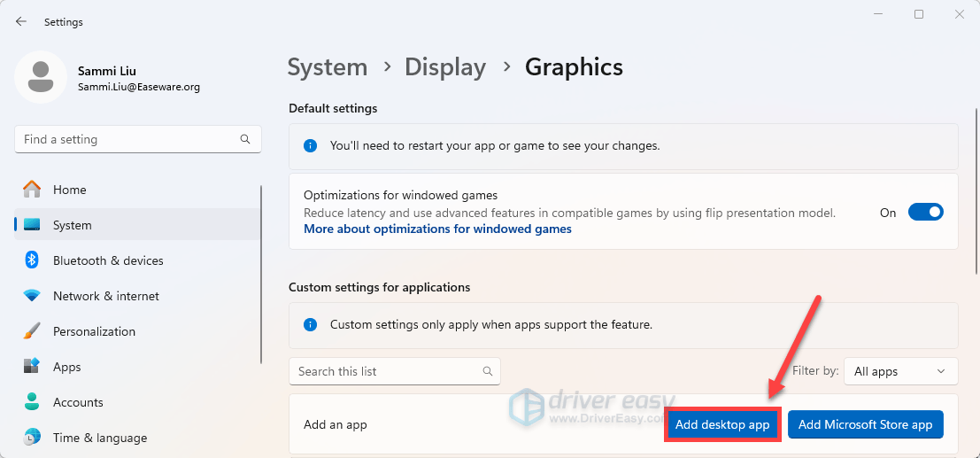Open Accounts settings
The height and width of the screenshot is (458, 980).
(x=78, y=402)
